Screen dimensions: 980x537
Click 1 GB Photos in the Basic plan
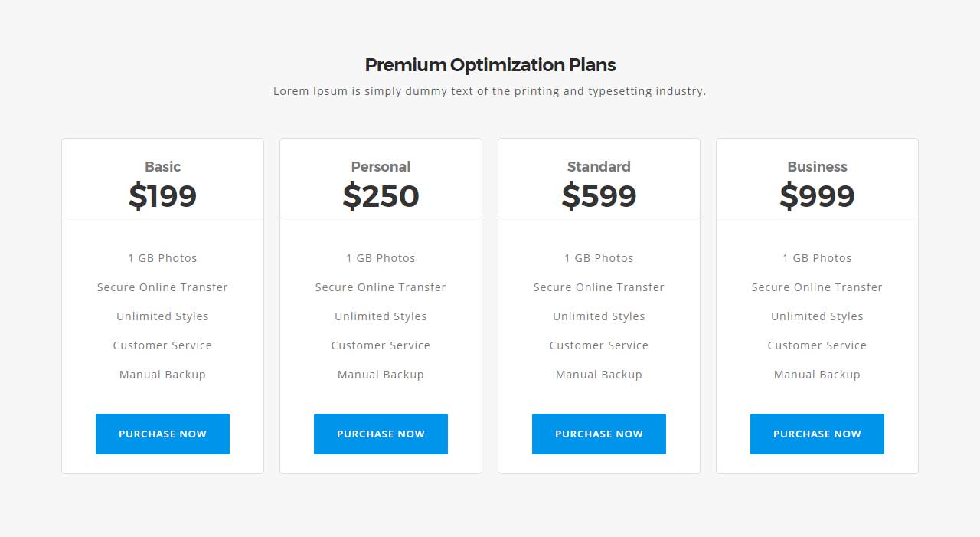click(x=162, y=258)
